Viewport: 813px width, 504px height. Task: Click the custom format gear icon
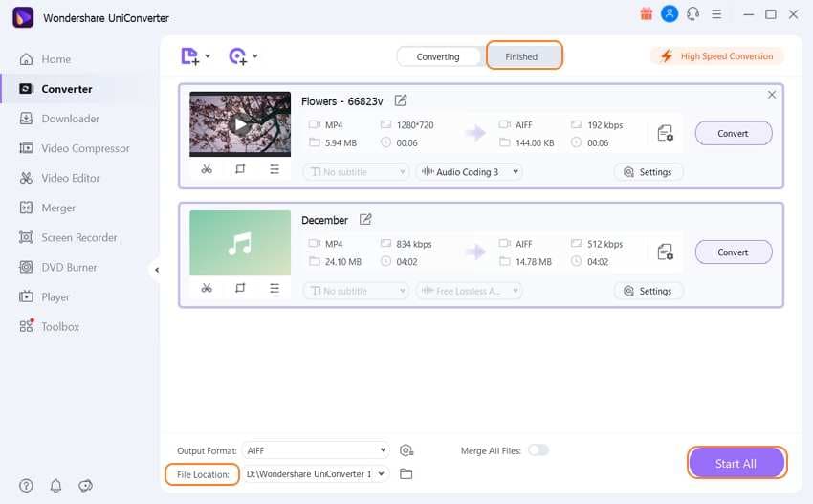[x=406, y=450]
